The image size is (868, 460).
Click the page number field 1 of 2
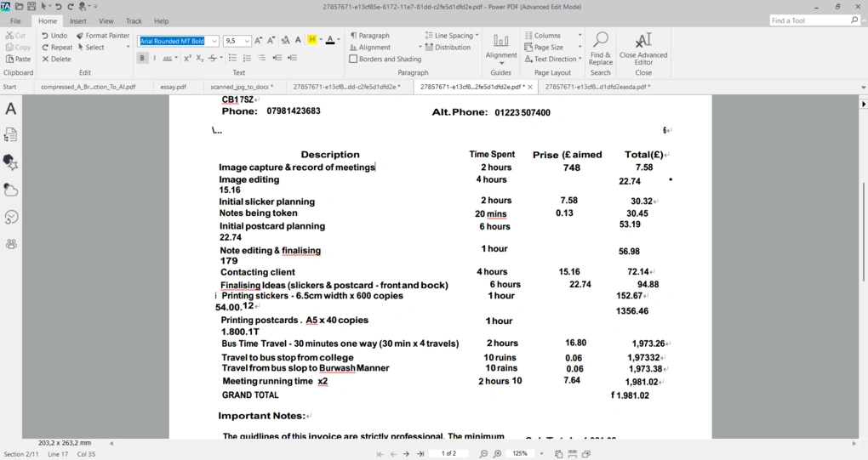coord(449,453)
